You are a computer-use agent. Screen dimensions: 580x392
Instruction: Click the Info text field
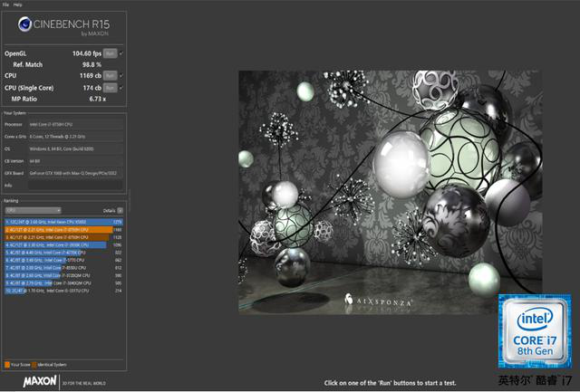tap(75, 185)
